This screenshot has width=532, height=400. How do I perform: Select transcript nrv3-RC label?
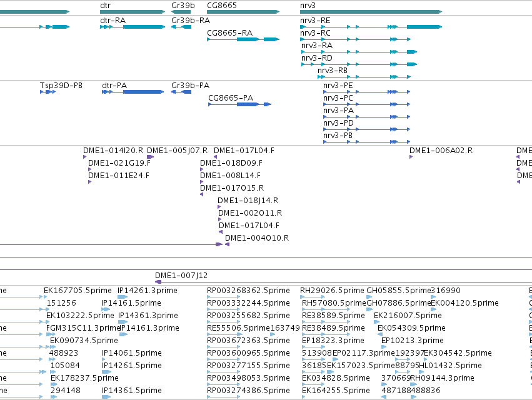click(315, 33)
